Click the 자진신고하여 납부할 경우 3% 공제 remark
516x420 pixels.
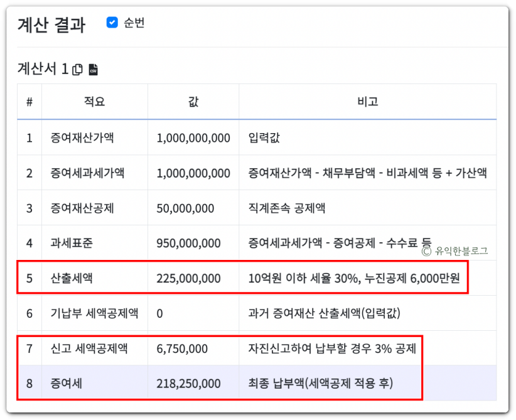click(x=332, y=348)
